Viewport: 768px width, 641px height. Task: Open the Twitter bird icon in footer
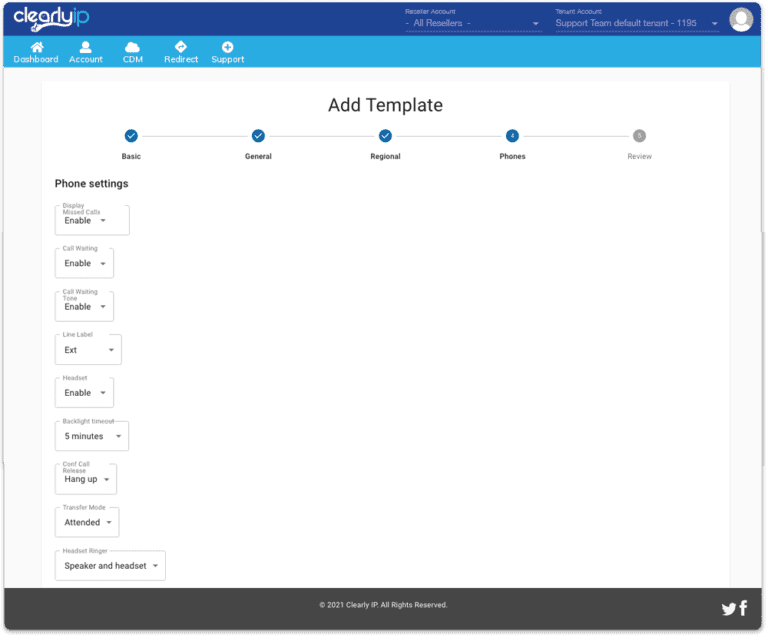click(728, 609)
